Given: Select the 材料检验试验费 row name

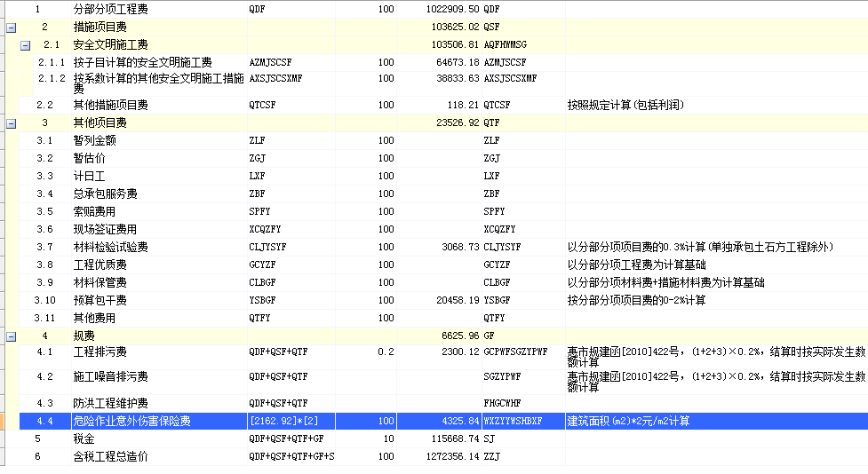Looking at the screenshot, I should [x=111, y=247].
